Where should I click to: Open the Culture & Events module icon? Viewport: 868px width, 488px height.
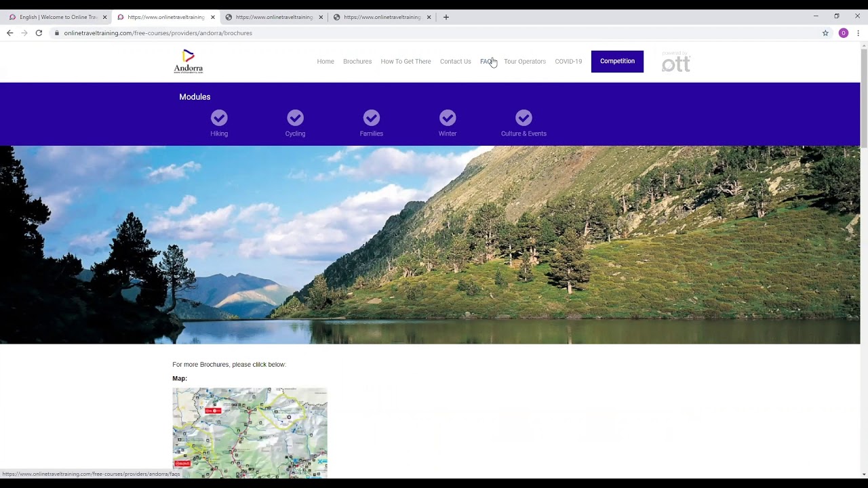tap(524, 118)
